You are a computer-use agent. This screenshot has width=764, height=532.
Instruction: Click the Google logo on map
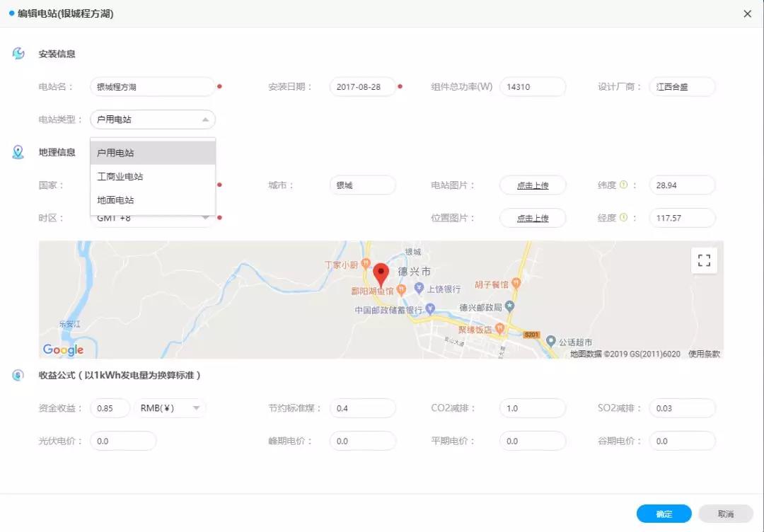coord(63,349)
